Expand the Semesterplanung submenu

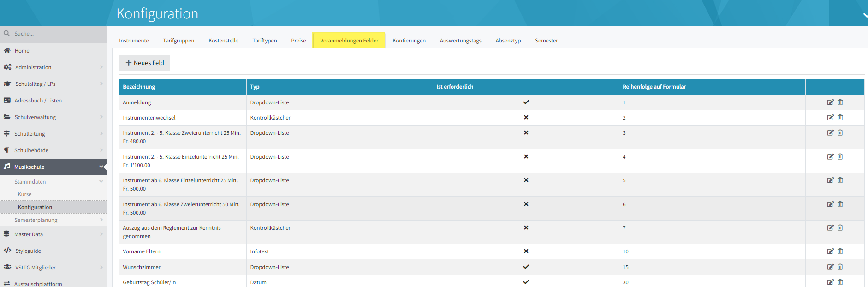pos(101,220)
